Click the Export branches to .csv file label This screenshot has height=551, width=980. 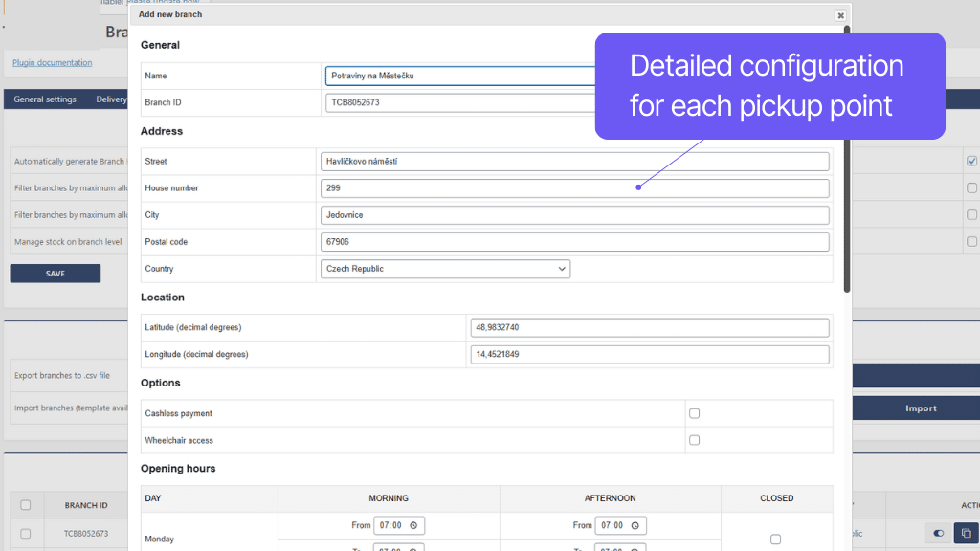[x=62, y=375]
